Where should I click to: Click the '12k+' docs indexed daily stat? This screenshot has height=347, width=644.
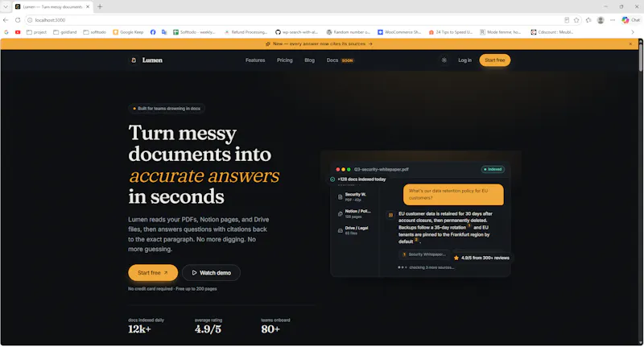click(x=139, y=329)
